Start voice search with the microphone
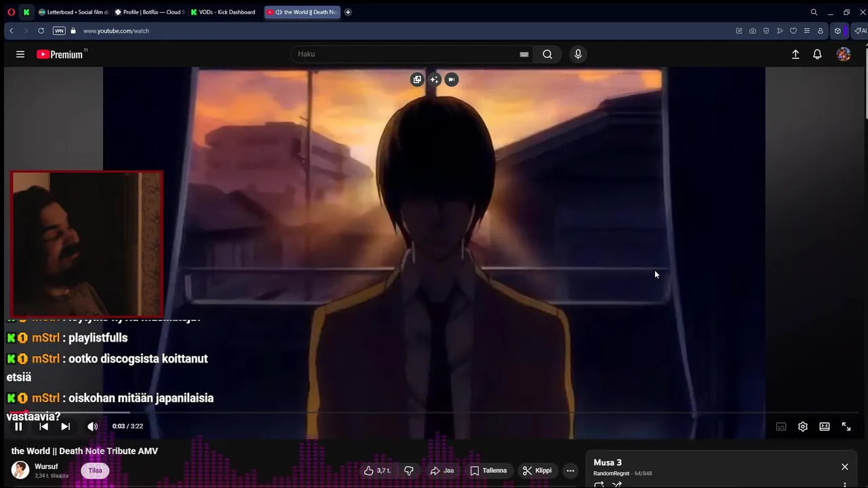This screenshot has height=488, width=868. click(x=578, y=54)
